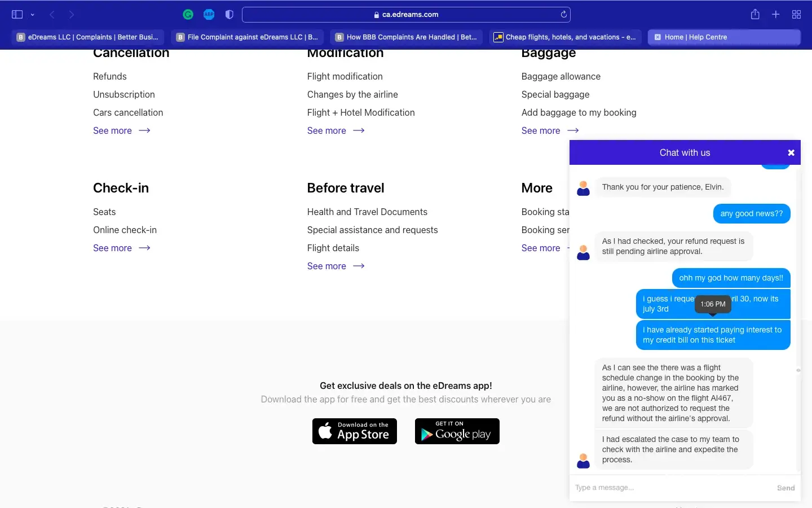The width and height of the screenshot is (812, 508).
Task: Open Flight + Hotel Modification link
Action: [361, 112]
